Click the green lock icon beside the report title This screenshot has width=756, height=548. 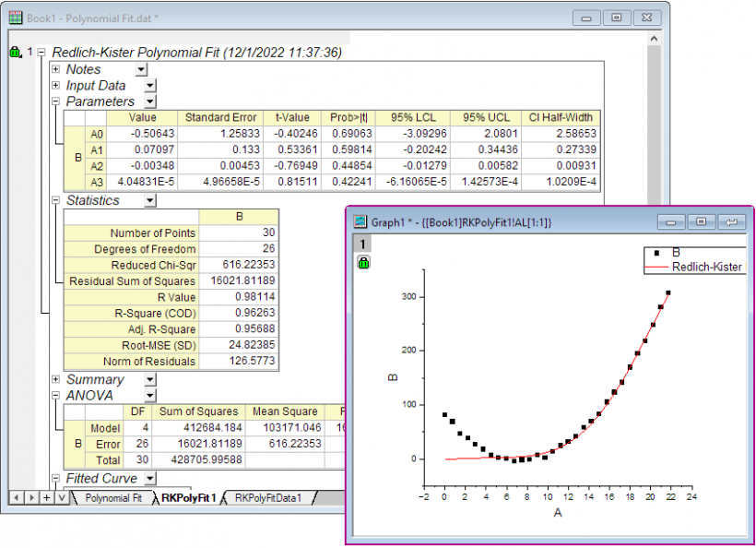tap(14, 53)
